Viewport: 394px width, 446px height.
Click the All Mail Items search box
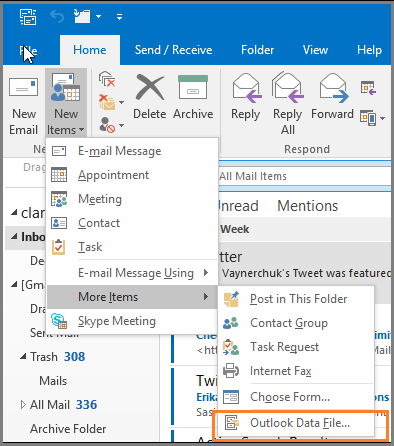[x=305, y=176]
